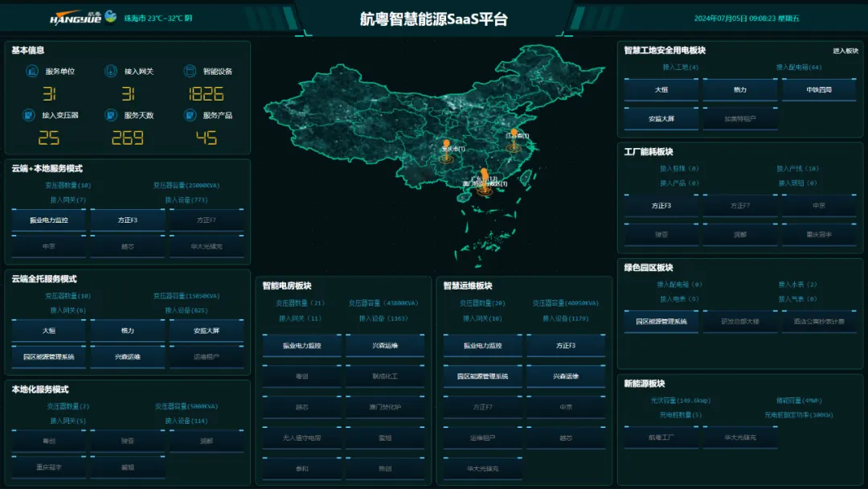Select 澳门焚化炉 in 智能电房板块
Screen dimensions: 868x489
click(385, 407)
